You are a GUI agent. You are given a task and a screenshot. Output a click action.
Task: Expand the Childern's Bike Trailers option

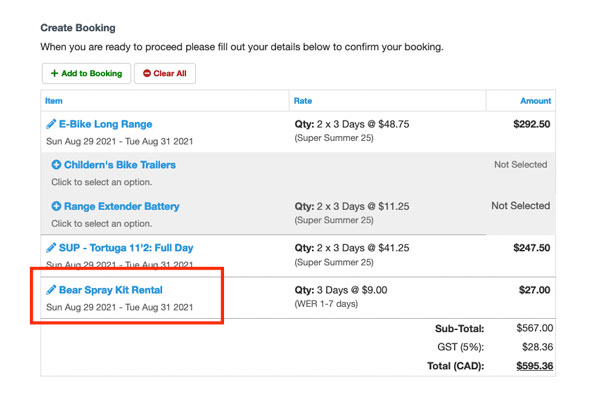click(119, 165)
